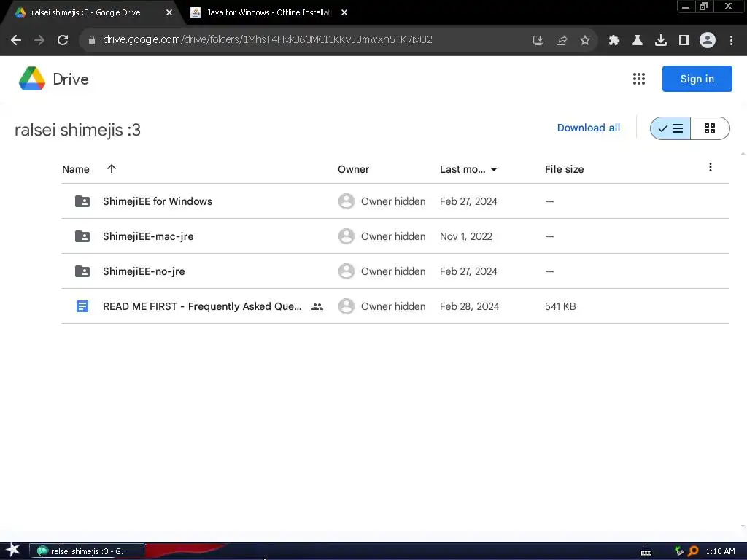
Task: Click the Download all link
Action: pyautogui.click(x=589, y=128)
